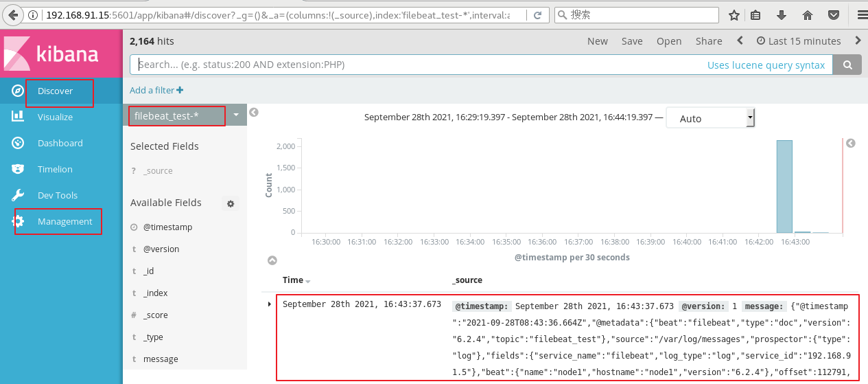Click the site info icon in address bar
The image size is (868, 384).
34,15
